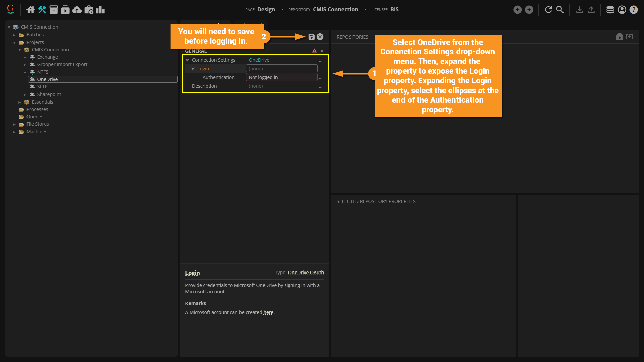The image size is (644, 362).
Task: Click the search magnifier icon
Action: pyautogui.click(x=560, y=10)
